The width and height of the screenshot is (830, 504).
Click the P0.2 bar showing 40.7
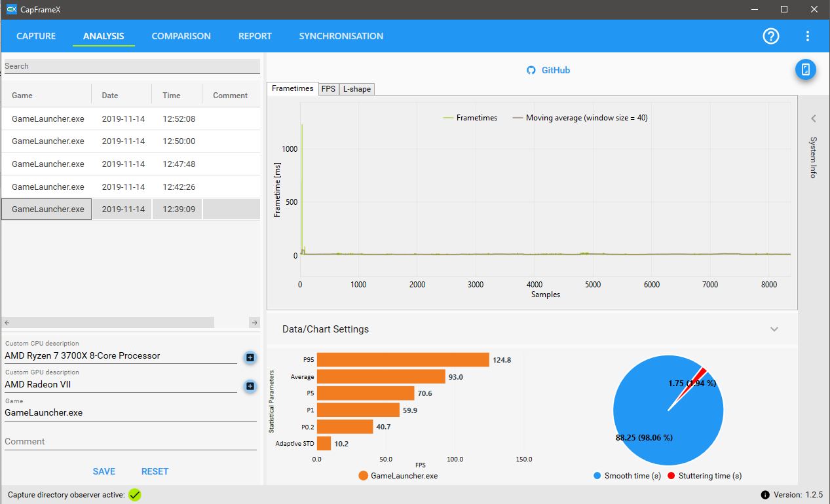pyautogui.click(x=345, y=427)
